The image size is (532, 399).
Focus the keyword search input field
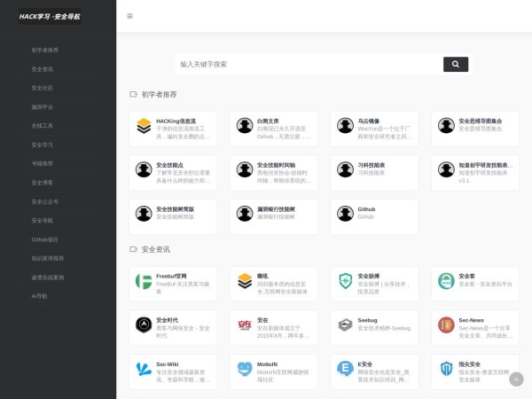pos(310,64)
